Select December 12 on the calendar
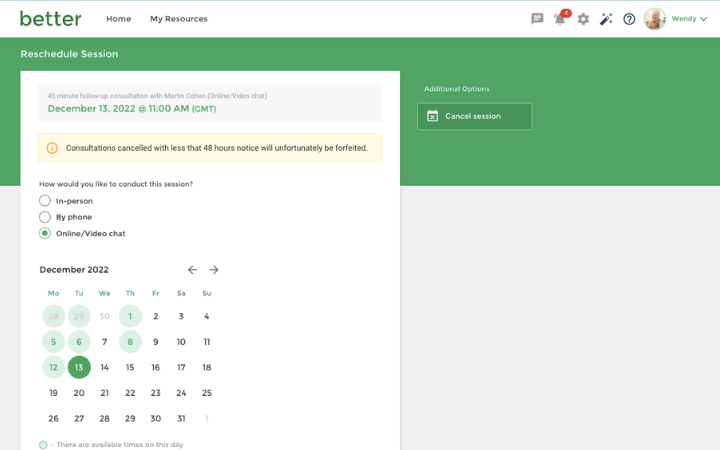The width and height of the screenshot is (720, 450). click(53, 367)
